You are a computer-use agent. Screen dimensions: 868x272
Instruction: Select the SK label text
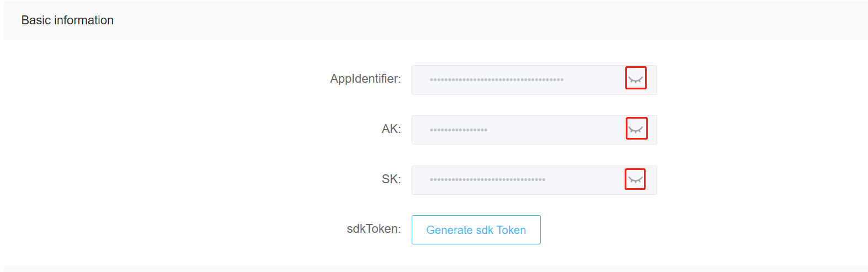point(391,179)
